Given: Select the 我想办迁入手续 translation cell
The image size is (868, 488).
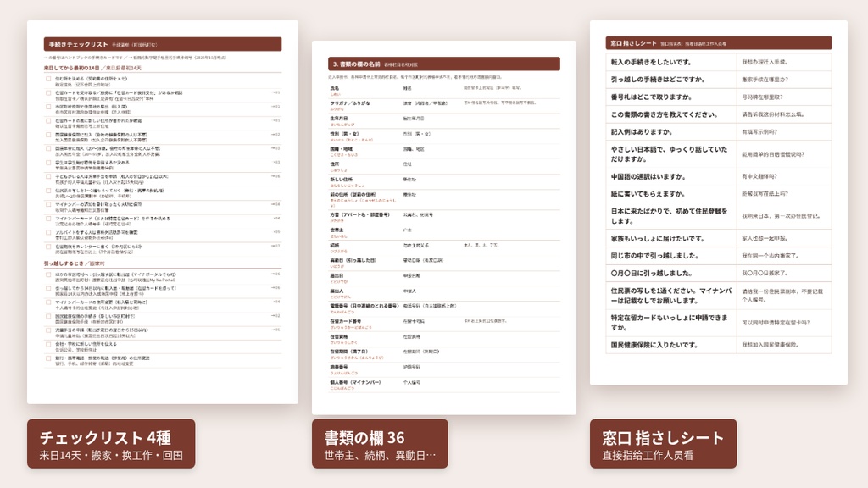Looking at the screenshot, I should click(784, 62).
